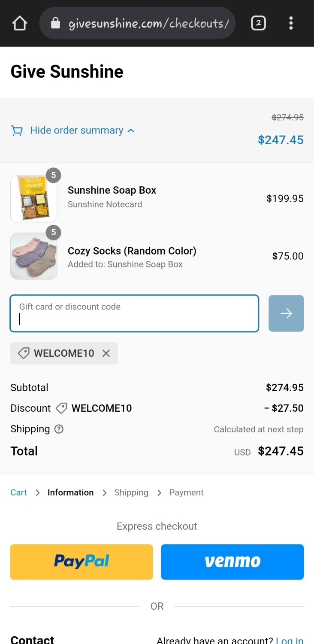Pay with Venmo express checkout
The width and height of the screenshot is (314, 644).
tap(232, 562)
